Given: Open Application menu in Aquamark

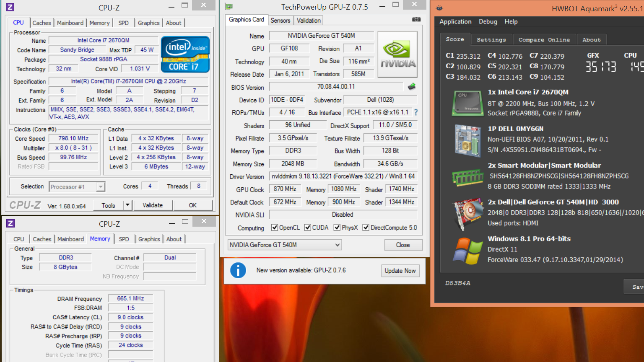Looking at the screenshot, I should tap(455, 21).
